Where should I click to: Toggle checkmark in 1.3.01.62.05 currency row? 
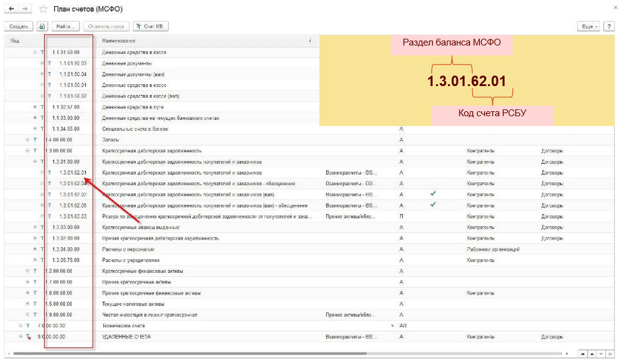click(433, 205)
